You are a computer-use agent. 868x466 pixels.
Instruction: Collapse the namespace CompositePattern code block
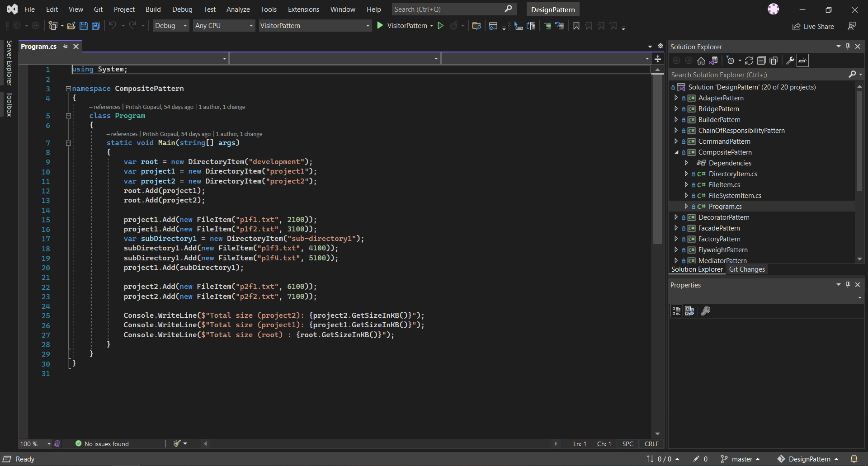coord(68,89)
